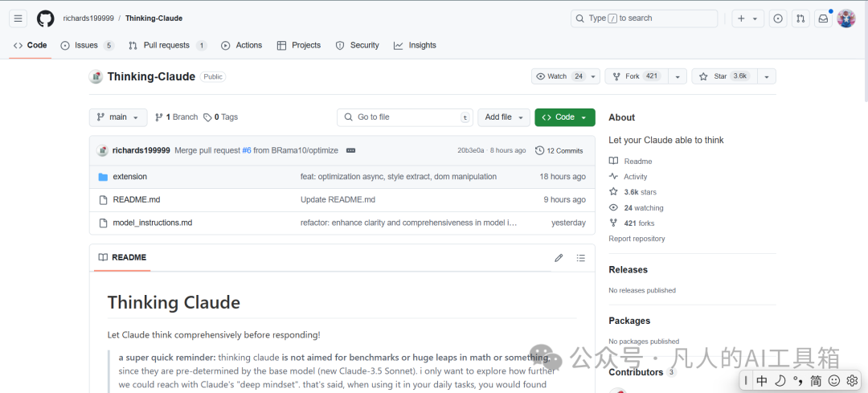
Task: Toggle the IME moon half-width icon
Action: click(780, 381)
